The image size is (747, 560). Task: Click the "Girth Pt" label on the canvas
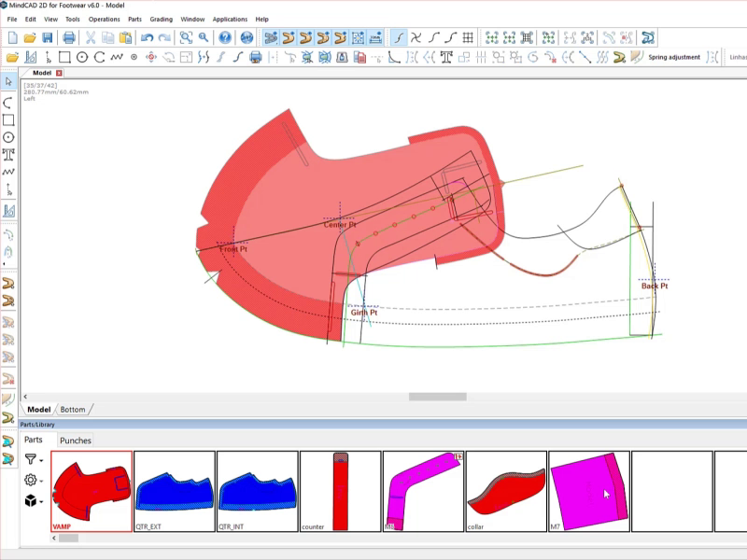pos(364,313)
